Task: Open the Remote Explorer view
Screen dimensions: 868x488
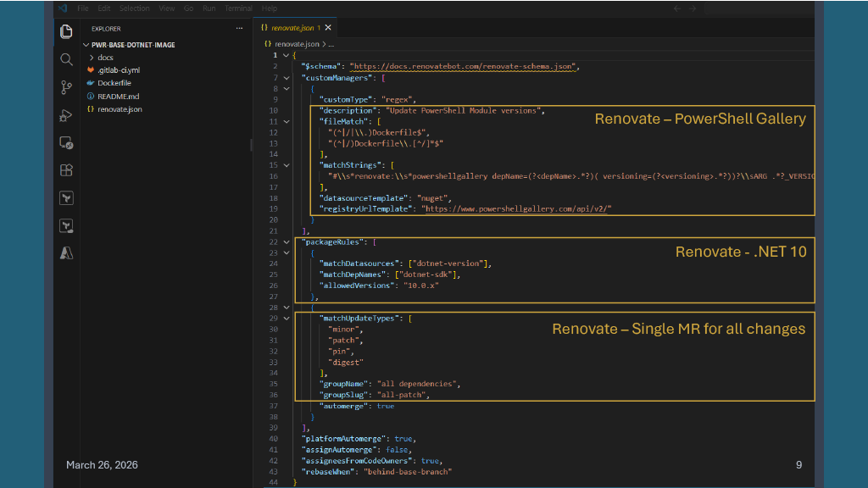Action: coord(66,143)
